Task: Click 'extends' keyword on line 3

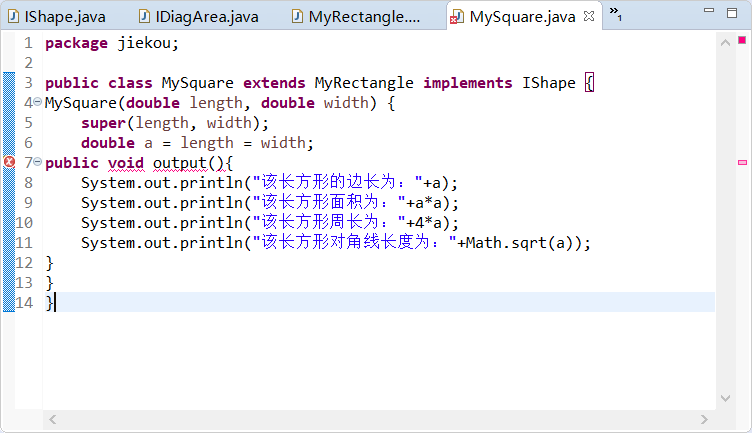Action: 274,83
